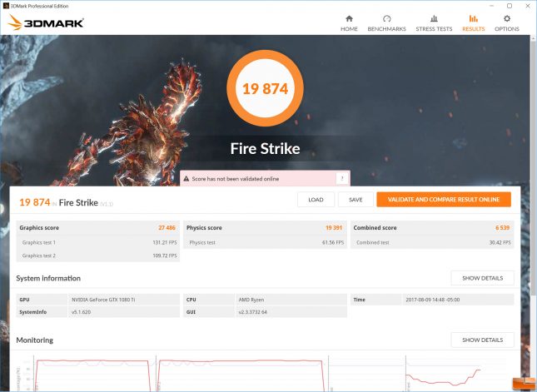Click the large 19 874 score circle
This screenshot has width=537, height=392.
(x=265, y=88)
